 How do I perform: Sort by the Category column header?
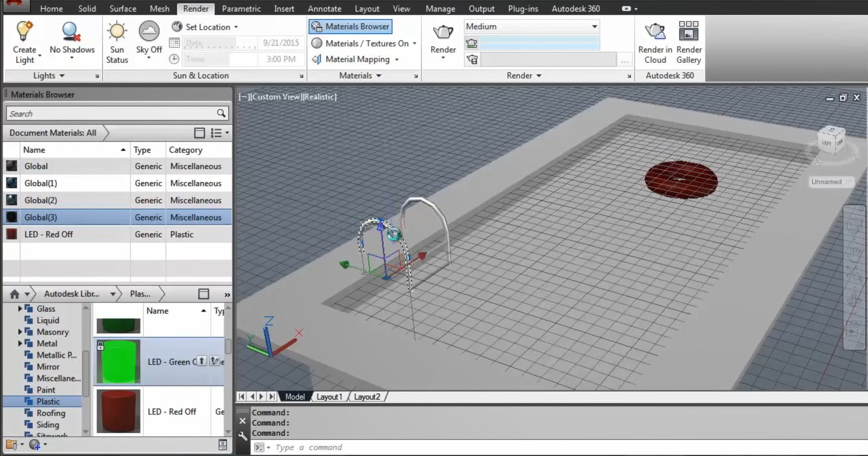click(x=198, y=150)
